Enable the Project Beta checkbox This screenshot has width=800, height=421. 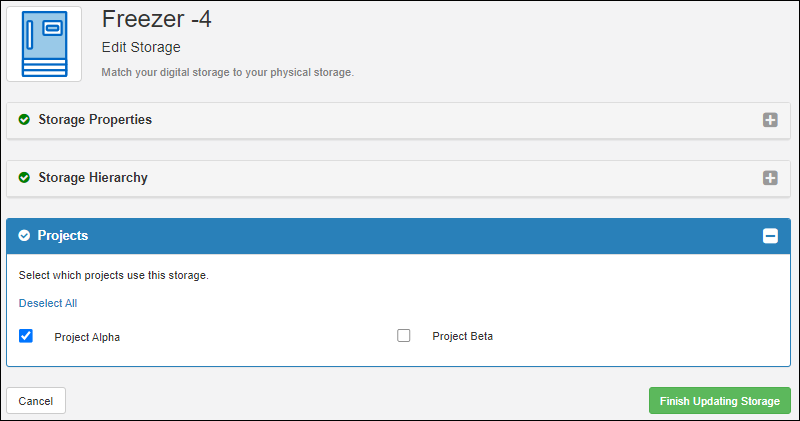pyautogui.click(x=404, y=335)
